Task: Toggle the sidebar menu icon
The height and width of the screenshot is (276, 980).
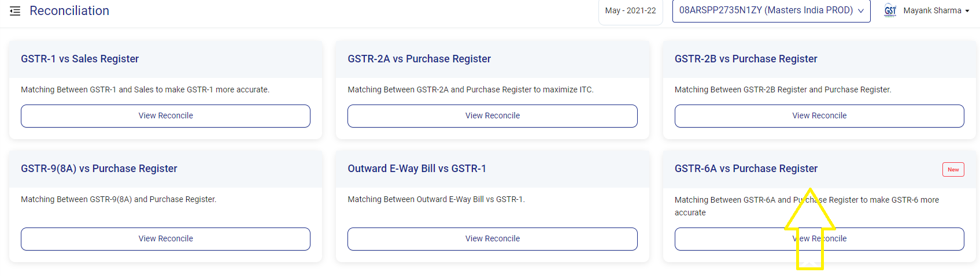Action: (x=15, y=11)
